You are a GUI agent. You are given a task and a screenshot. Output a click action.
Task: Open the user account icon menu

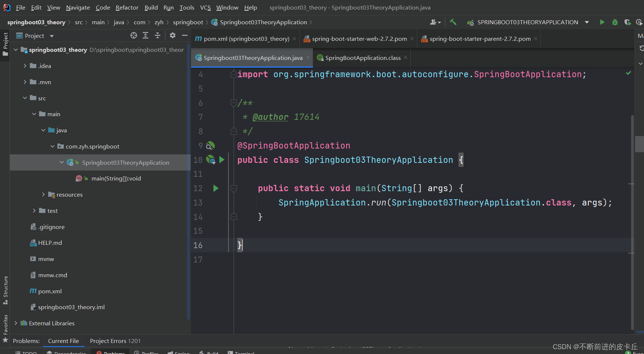[435, 22]
